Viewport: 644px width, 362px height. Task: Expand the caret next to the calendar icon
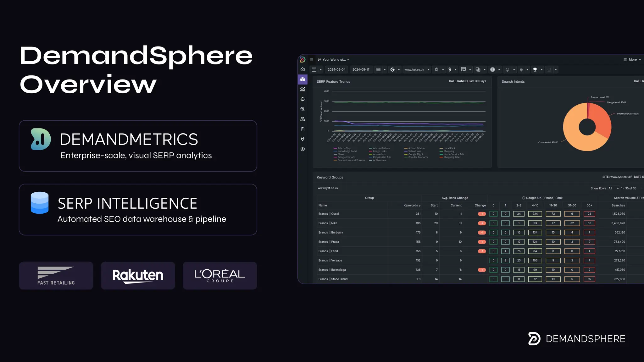321,70
